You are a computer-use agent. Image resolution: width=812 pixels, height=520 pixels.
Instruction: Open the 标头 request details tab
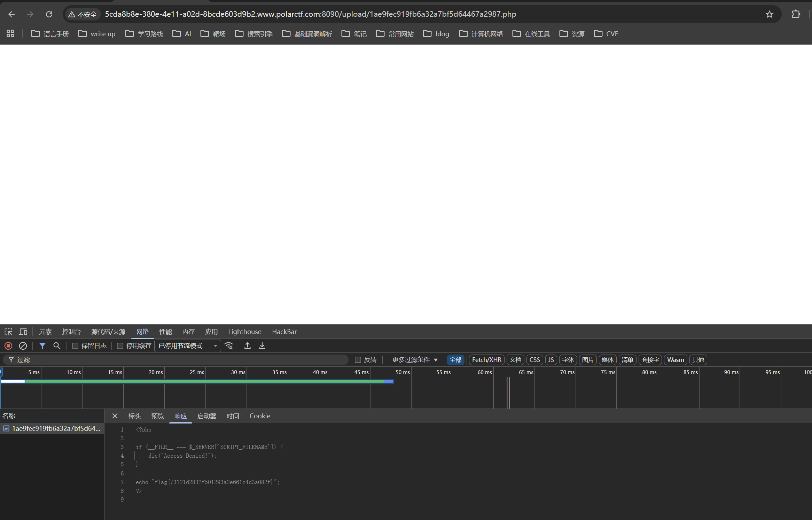pos(134,416)
